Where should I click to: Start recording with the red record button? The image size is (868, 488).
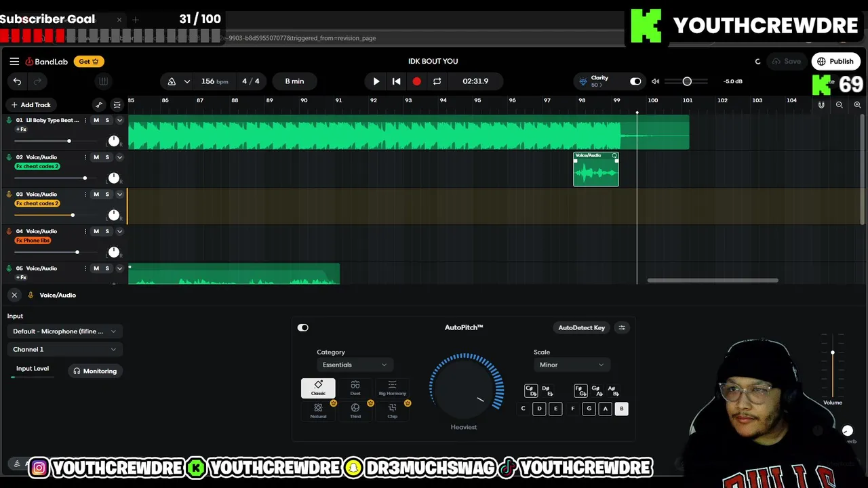[x=416, y=81]
